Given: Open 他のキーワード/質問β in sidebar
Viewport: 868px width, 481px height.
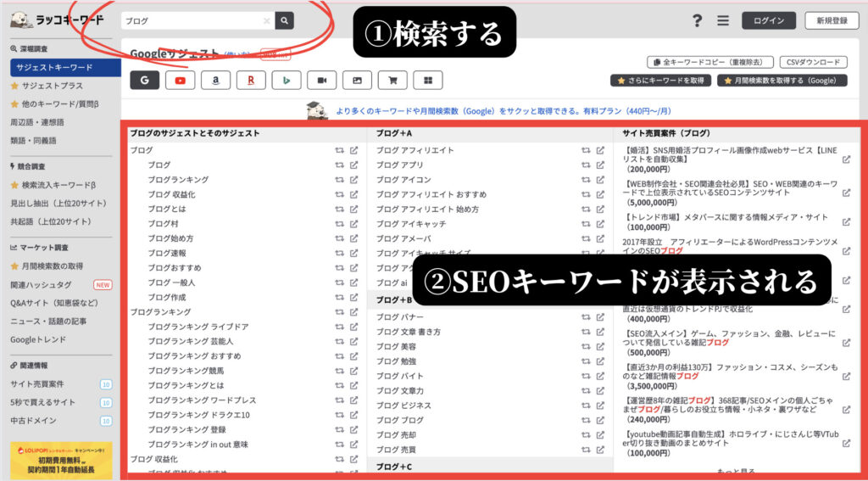Looking at the screenshot, I should tap(60, 104).
